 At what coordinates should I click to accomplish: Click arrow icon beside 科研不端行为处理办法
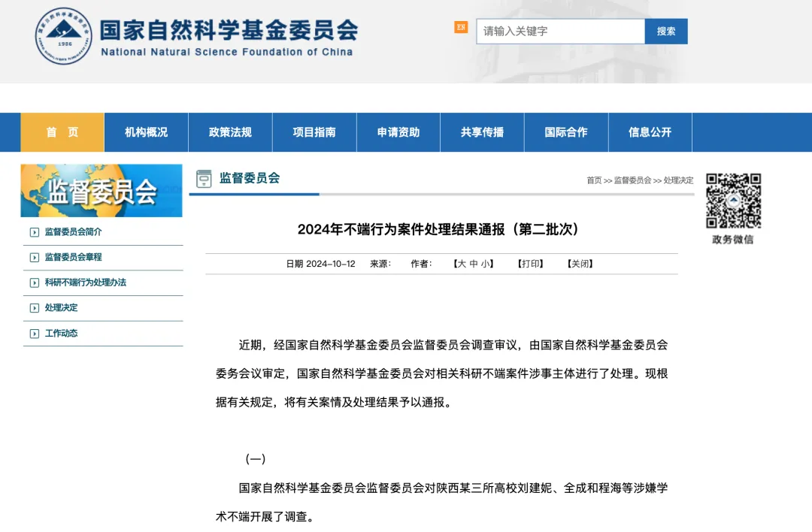click(34, 283)
